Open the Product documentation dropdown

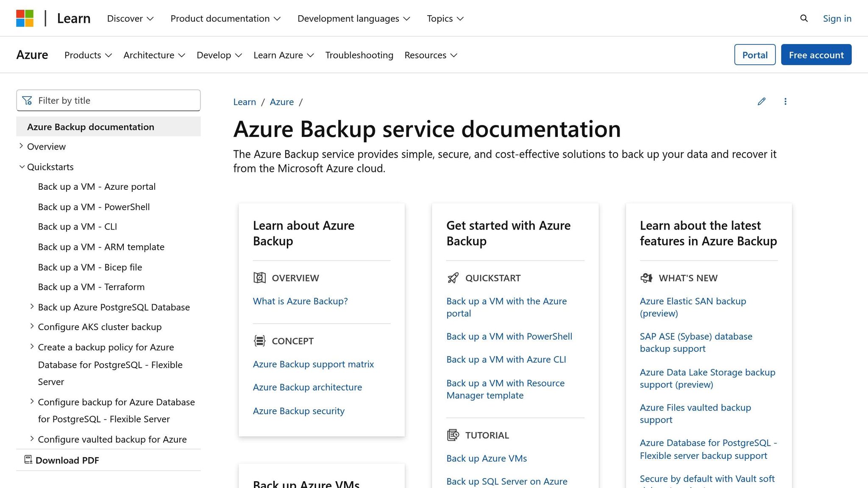(225, 18)
